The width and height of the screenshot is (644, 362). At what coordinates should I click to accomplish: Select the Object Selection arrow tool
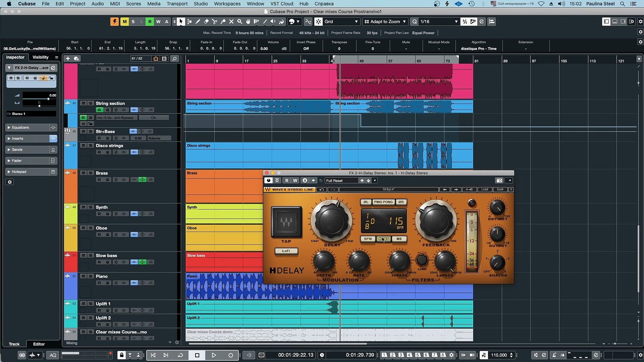181,22
